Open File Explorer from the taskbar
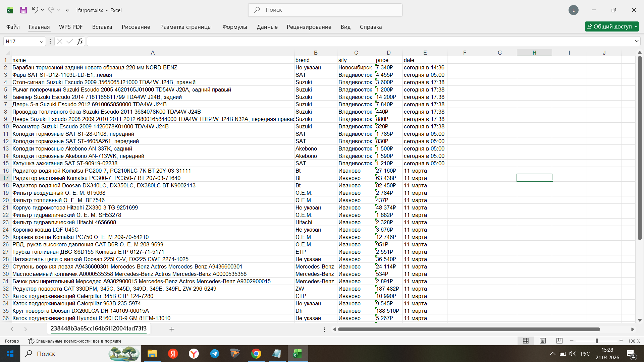 click(152, 354)
